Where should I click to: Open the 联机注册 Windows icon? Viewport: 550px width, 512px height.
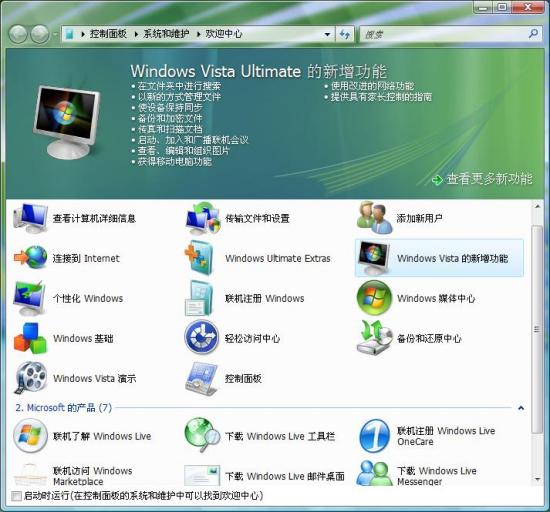point(199,298)
